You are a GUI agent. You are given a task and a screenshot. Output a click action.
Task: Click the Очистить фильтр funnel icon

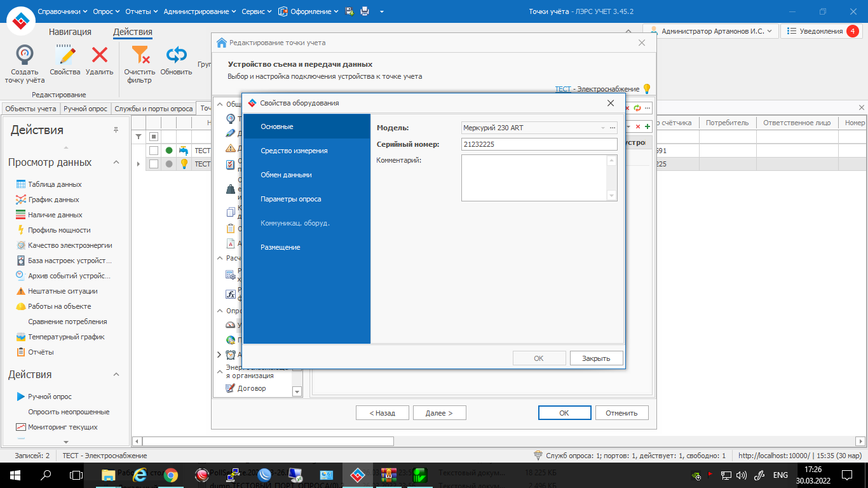[x=139, y=55]
